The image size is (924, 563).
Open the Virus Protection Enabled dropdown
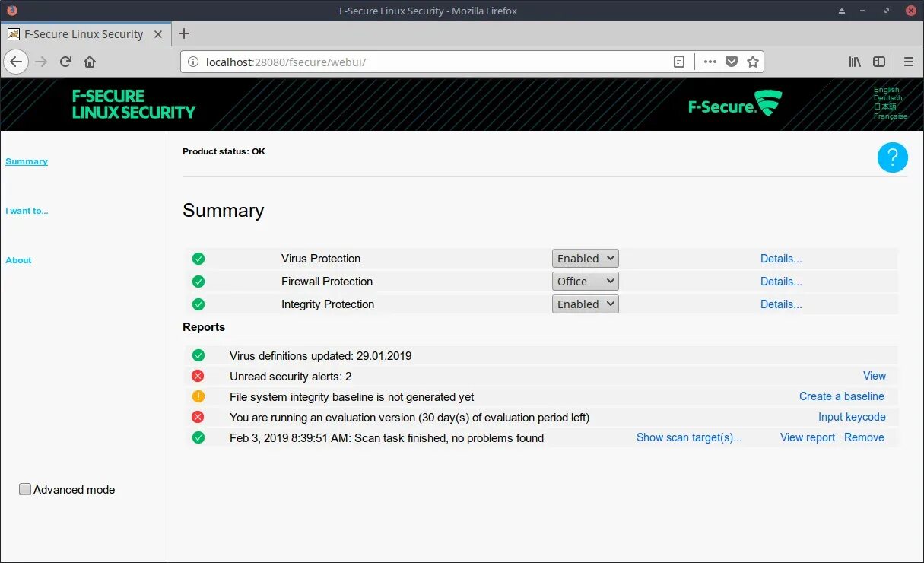[586, 259]
